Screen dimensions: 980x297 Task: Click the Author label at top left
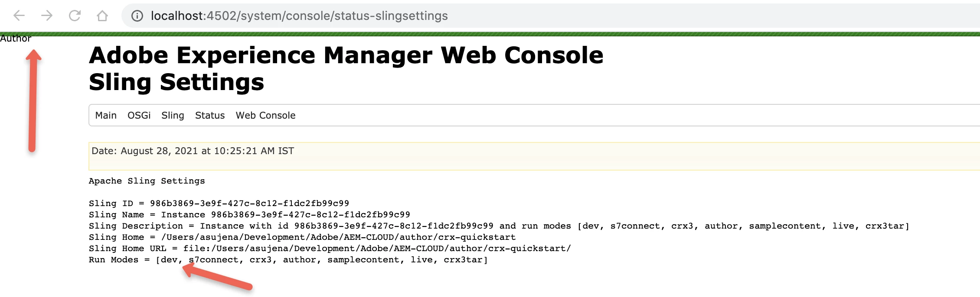16,39
